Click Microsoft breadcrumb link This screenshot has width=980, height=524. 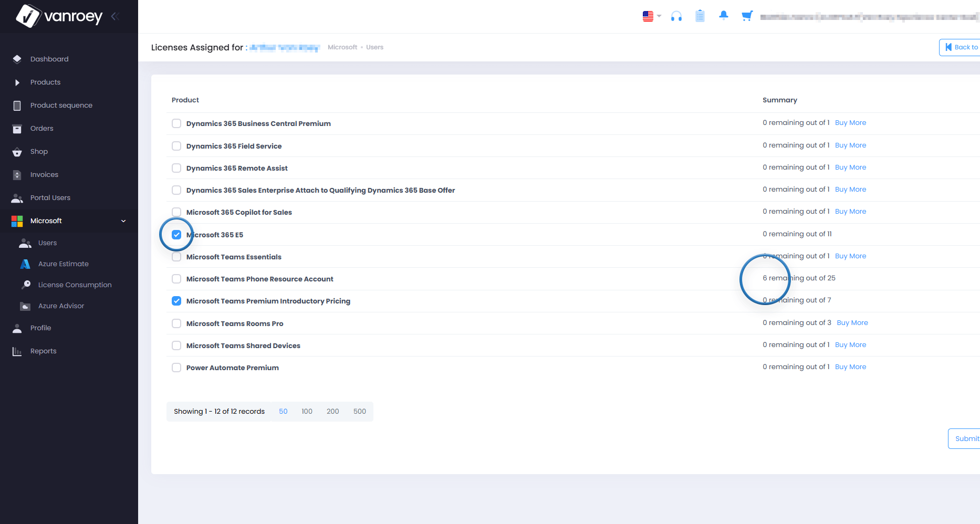[342, 47]
